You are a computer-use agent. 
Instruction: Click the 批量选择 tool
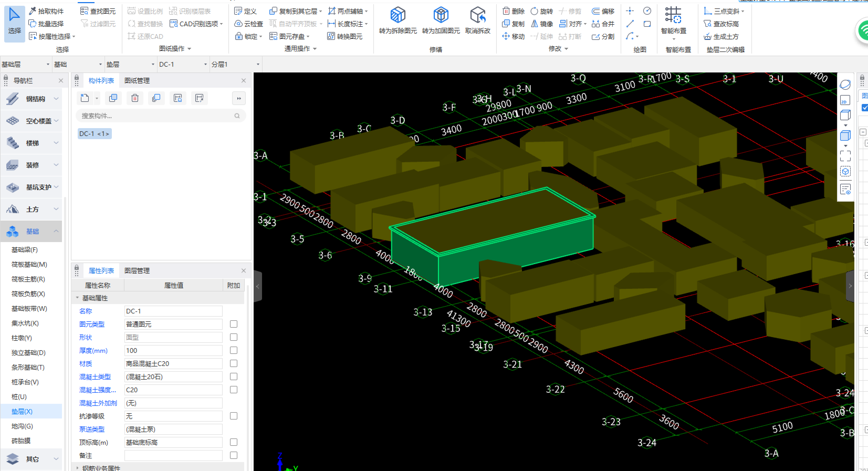point(46,24)
